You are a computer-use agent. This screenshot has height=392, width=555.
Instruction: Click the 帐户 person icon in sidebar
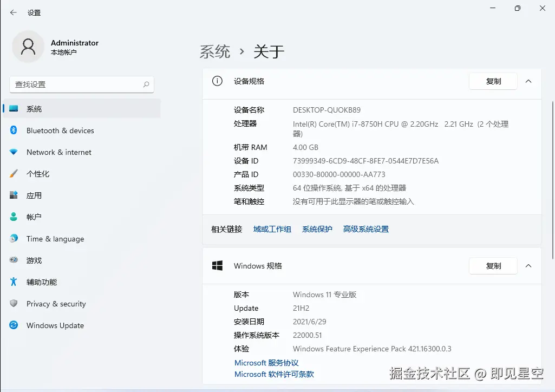point(14,217)
